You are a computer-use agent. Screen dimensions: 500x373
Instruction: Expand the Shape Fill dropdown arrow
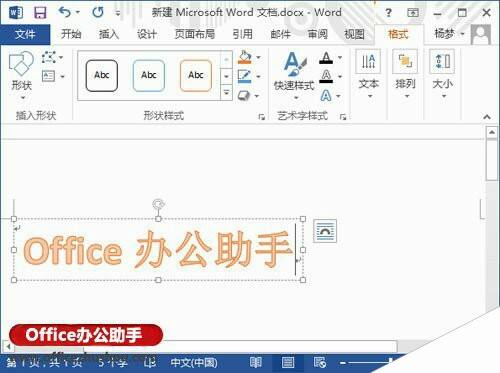click(258, 57)
